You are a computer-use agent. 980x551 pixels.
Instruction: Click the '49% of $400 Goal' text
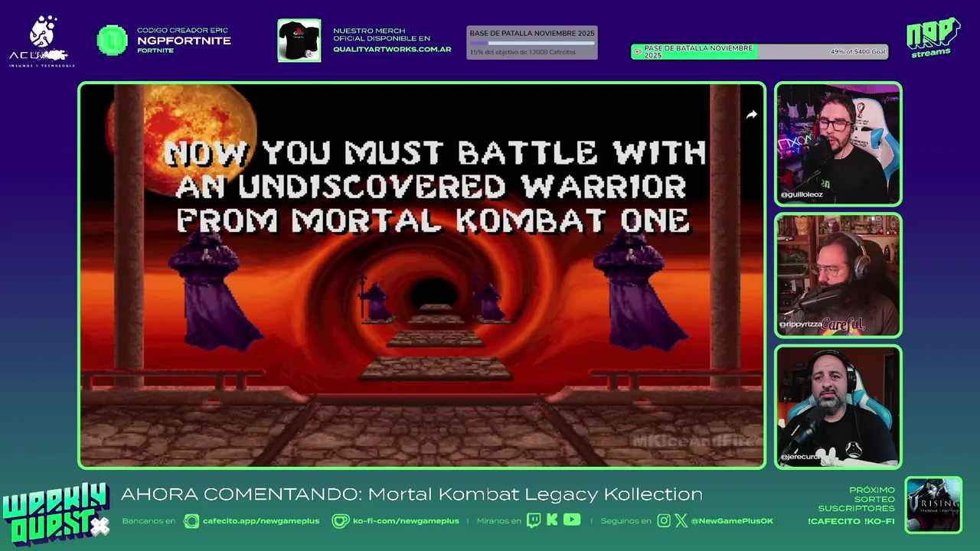coord(857,52)
